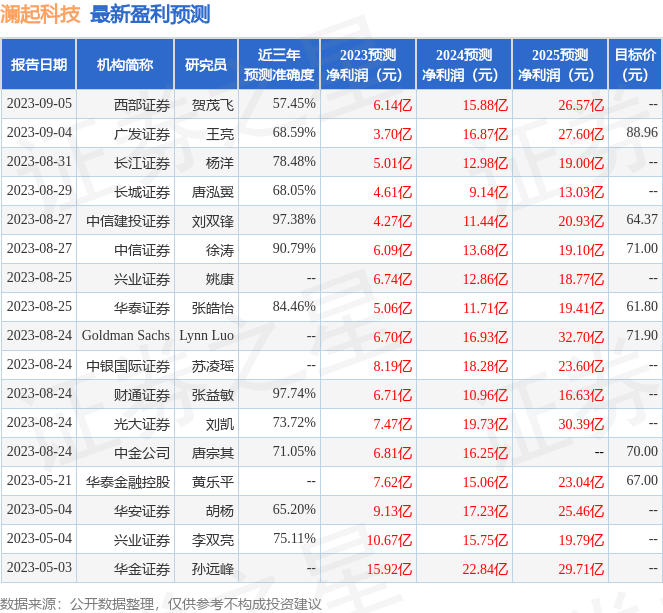Click the 目标价 column header
The image size is (663, 613).
(635, 64)
